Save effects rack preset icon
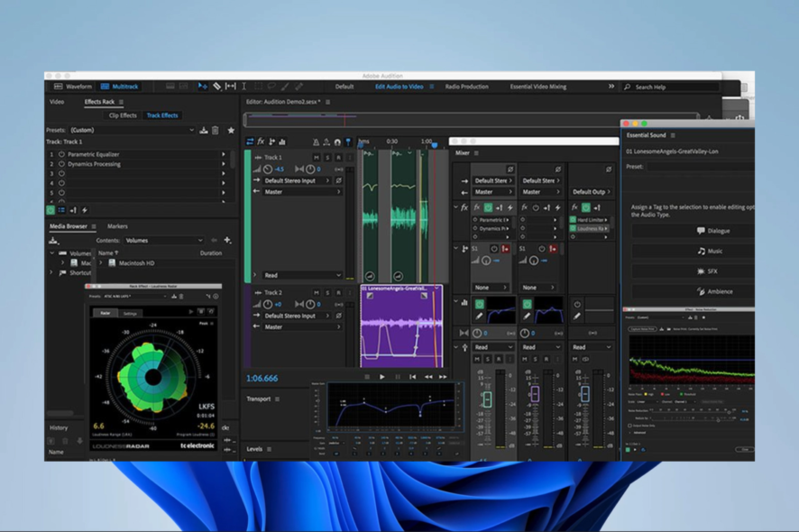 click(204, 131)
